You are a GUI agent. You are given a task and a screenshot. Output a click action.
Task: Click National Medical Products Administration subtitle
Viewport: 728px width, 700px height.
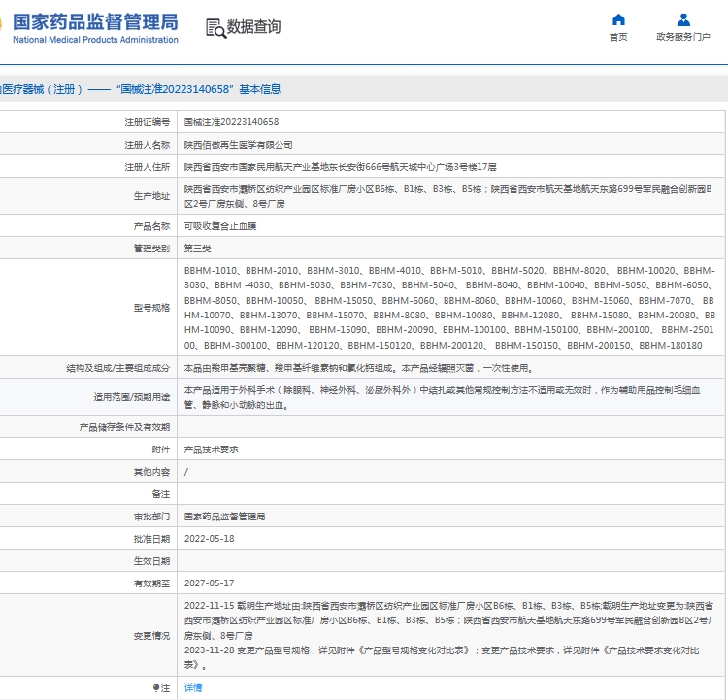click(95, 40)
